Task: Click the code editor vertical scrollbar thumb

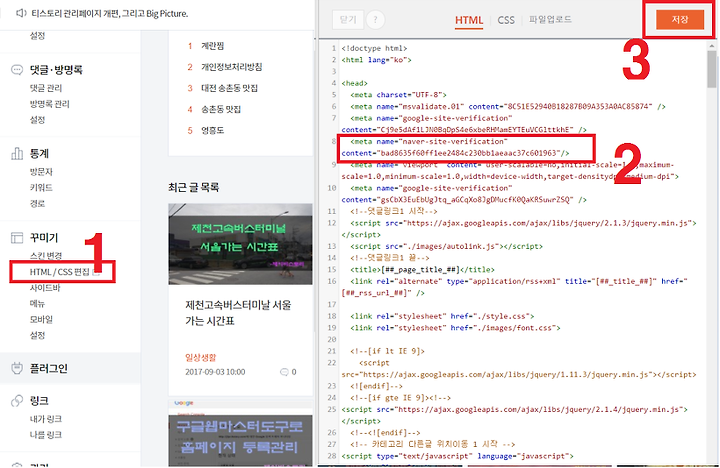Action: coord(712,68)
